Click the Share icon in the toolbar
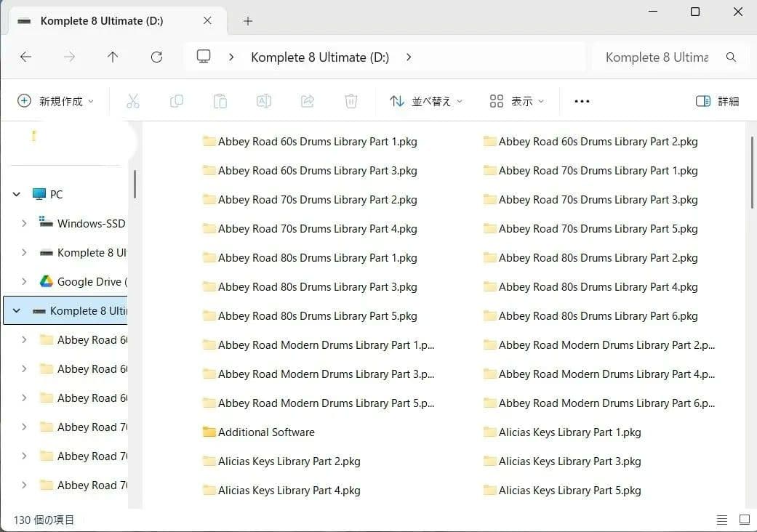Image resolution: width=757 pixels, height=532 pixels. point(308,101)
